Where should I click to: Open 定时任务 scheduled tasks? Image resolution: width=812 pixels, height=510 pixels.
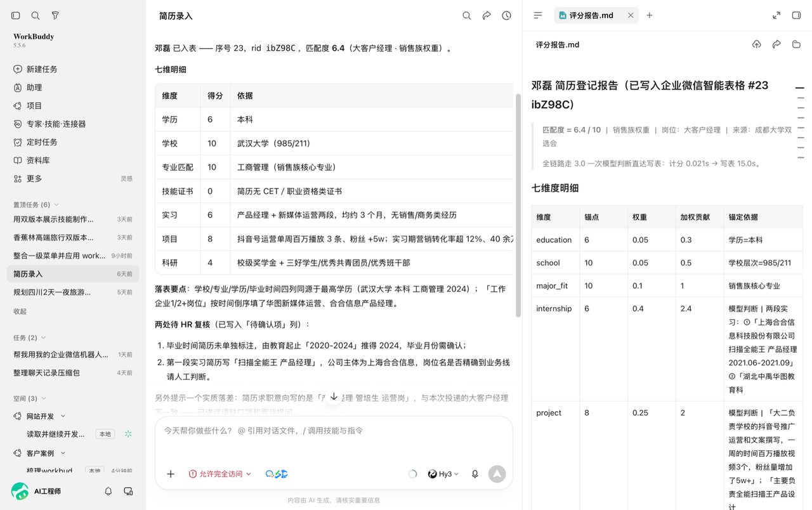[x=73, y=142]
